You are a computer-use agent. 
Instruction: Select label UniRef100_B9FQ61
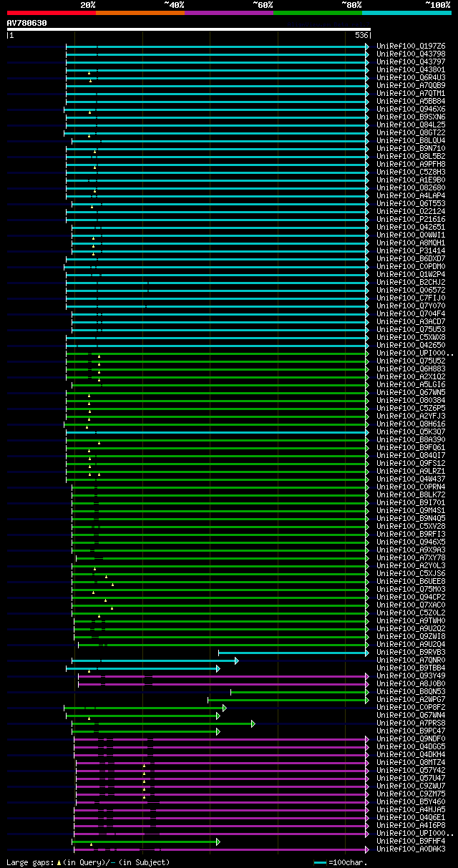click(411, 447)
